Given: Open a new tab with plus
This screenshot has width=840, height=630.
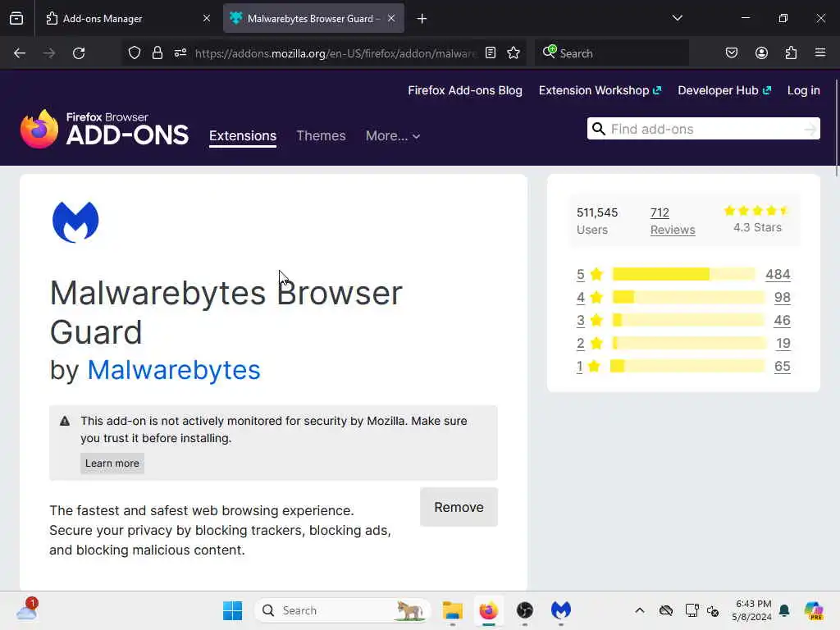Looking at the screenshot, I should click(x=422, y=19).
